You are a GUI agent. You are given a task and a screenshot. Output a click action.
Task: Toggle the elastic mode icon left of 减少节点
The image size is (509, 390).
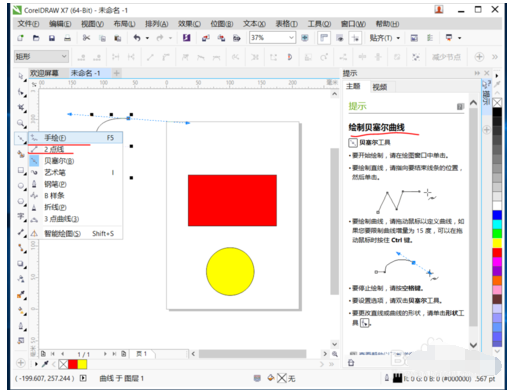(x=416, y=57)
